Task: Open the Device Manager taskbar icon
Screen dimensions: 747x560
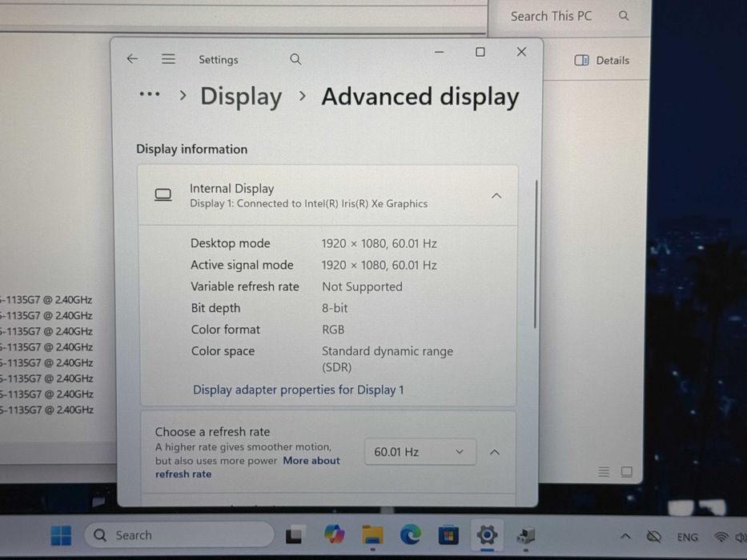Action: click(x=526, y=536)
